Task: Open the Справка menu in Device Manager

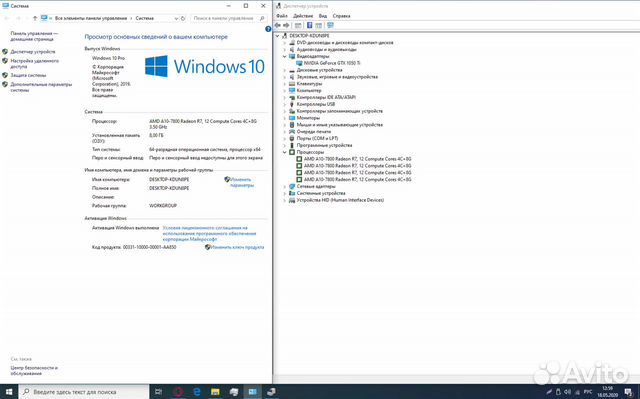Action: tap(341, 16)
